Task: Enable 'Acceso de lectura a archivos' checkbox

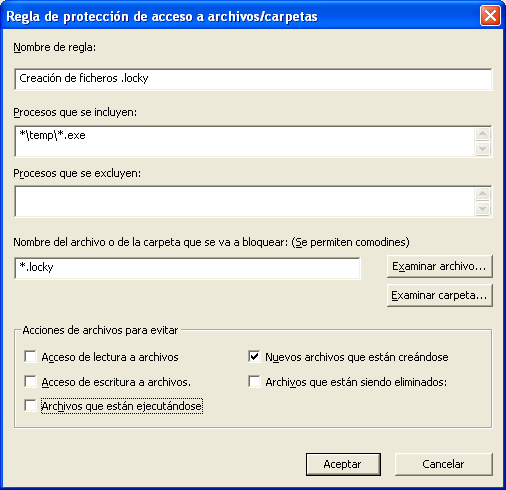Action: click(30, 356)
